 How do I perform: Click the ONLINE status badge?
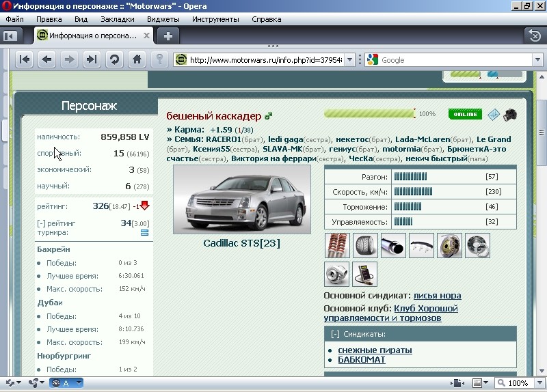click(465, 114)
